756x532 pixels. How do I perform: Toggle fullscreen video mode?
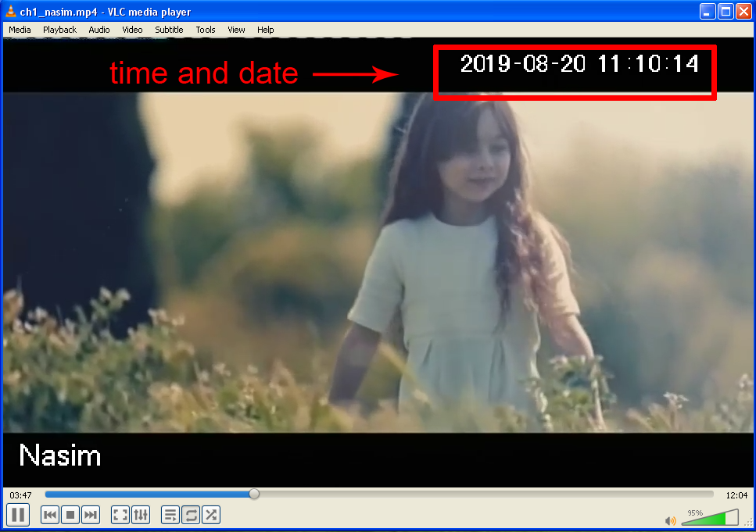120,515
